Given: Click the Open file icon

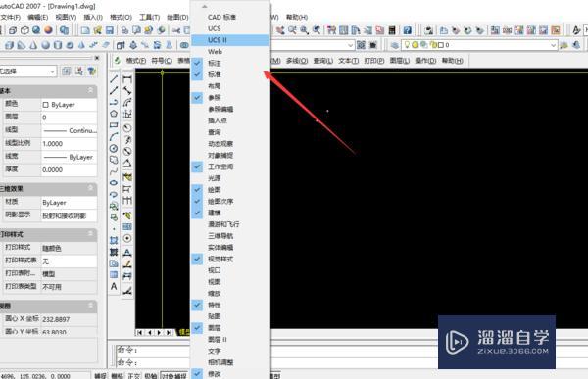Looking at the screenshot, I should click(97, 30).
